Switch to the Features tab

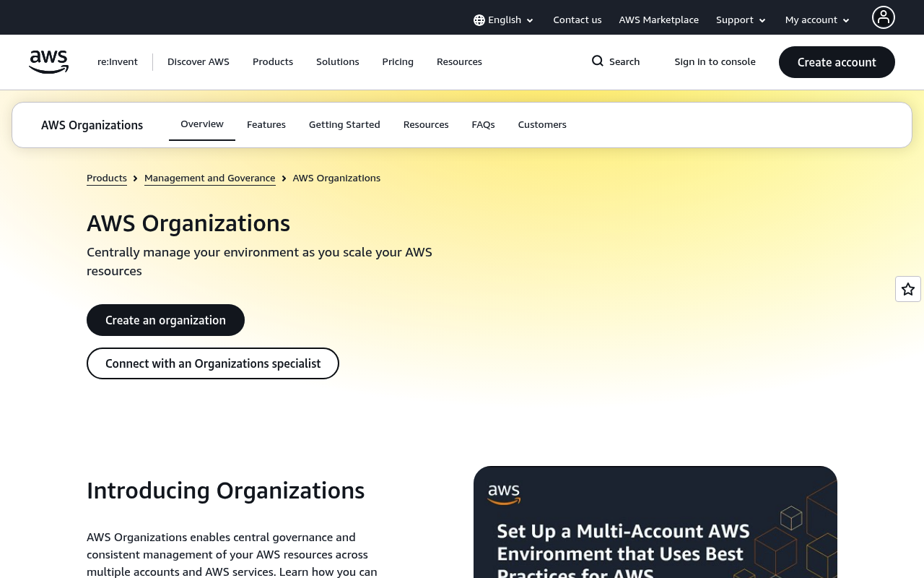click(266, 125)
